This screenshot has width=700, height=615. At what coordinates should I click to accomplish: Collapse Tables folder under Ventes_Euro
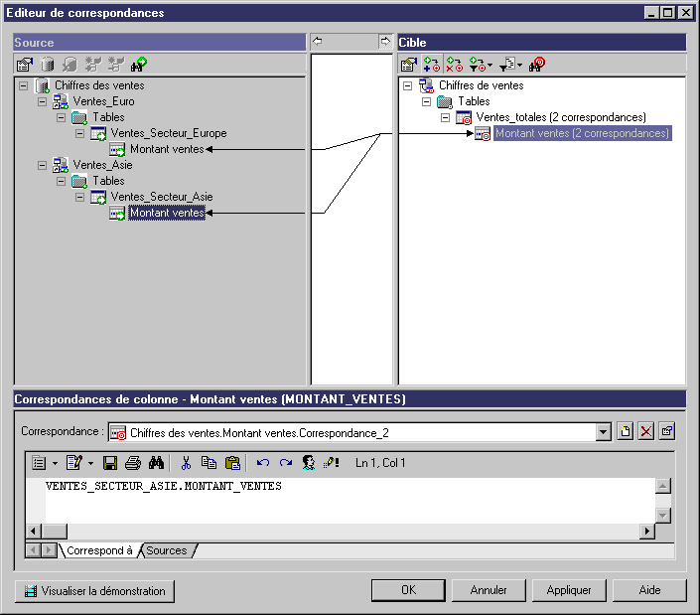62,117
